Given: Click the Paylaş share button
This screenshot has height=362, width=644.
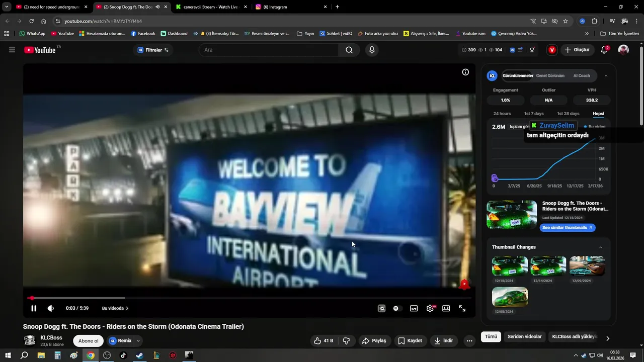Looking at the screenshot, I should (374, 340).
